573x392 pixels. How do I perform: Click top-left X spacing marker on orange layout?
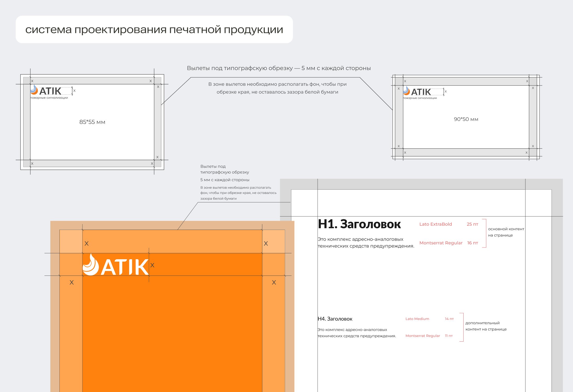(x=87, y=244)
